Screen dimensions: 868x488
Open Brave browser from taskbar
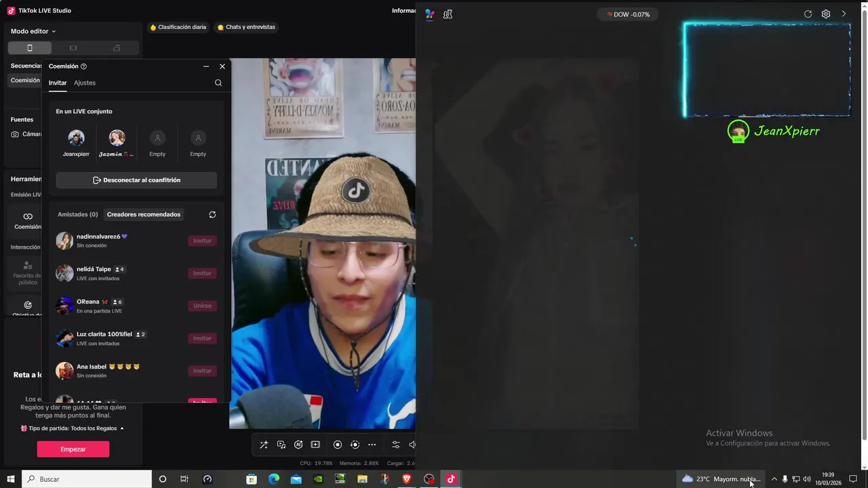tap(407, 479)
